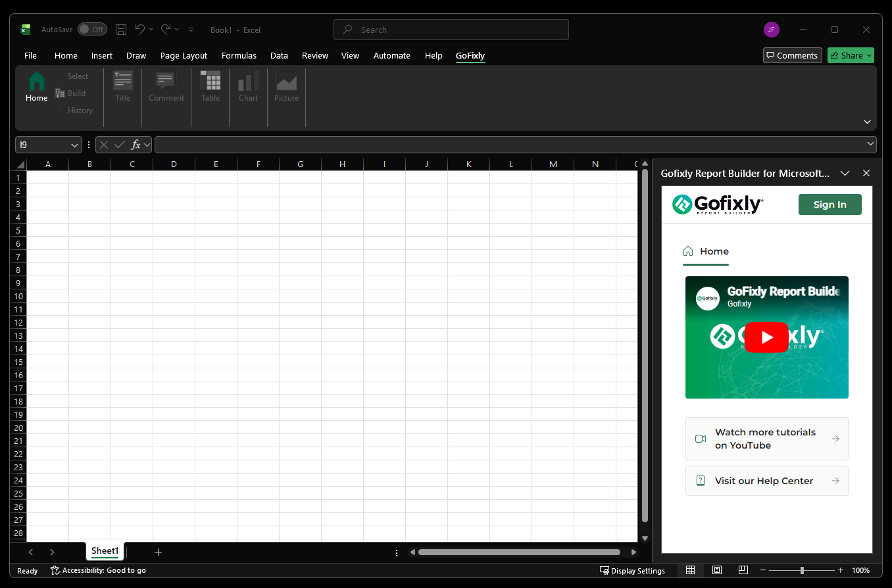Switch to the Data ribbon tab
The width and height of the screenshot is (892, 588).
click(x=279, y=55)
